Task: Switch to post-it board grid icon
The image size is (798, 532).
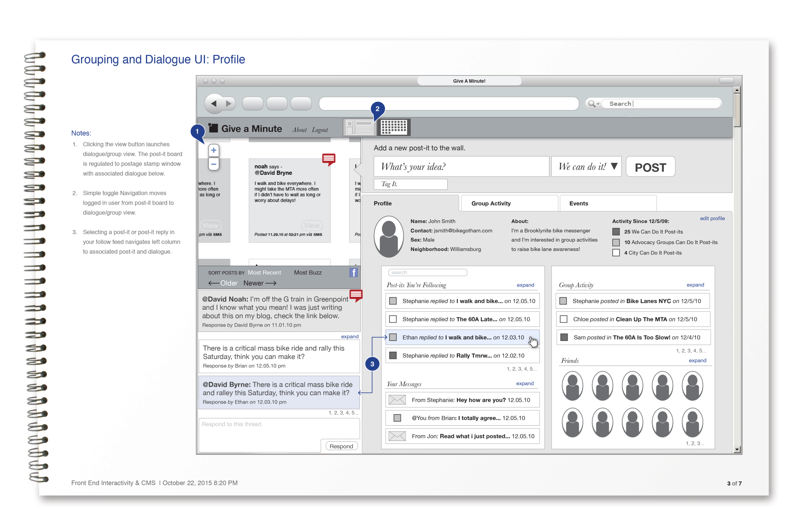Action: 394,127
